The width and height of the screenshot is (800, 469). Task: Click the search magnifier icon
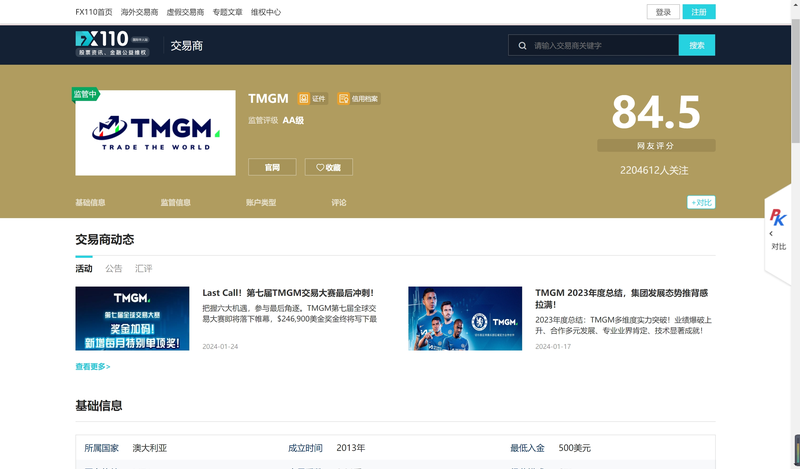[522, 45]
